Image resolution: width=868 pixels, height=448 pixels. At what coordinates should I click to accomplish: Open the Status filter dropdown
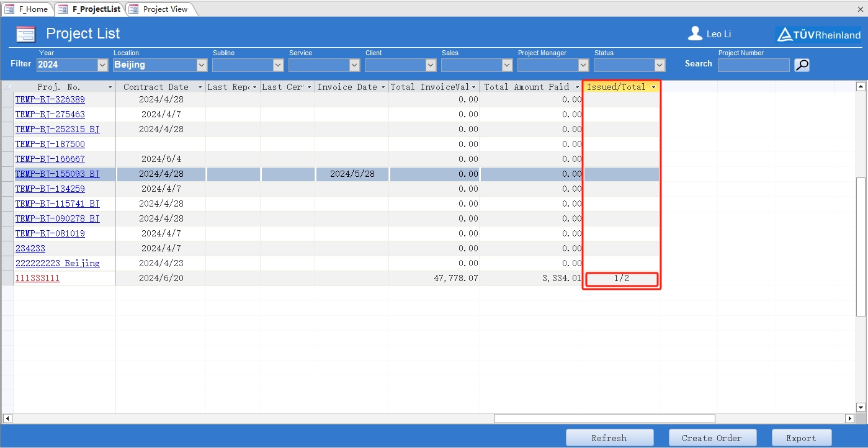660,65
